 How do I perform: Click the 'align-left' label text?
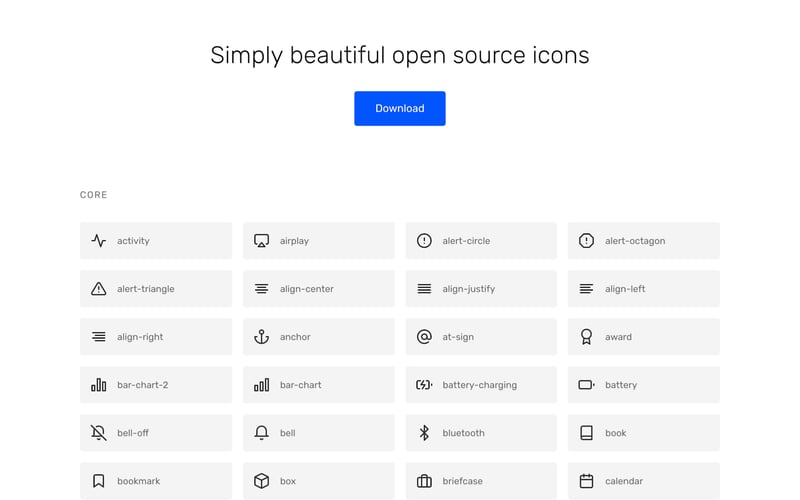point(624,289)
